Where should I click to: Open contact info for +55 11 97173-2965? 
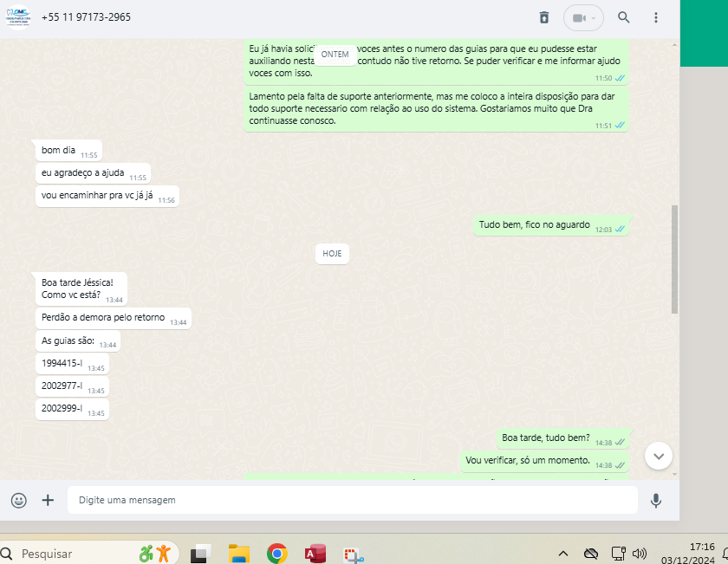pyautogui.click(x=86, y=17)
